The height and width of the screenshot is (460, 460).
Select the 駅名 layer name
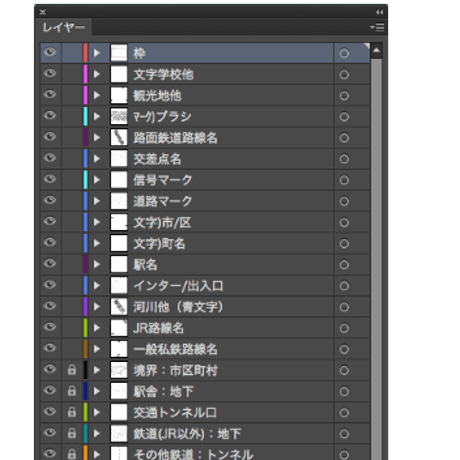click(145, 265)
